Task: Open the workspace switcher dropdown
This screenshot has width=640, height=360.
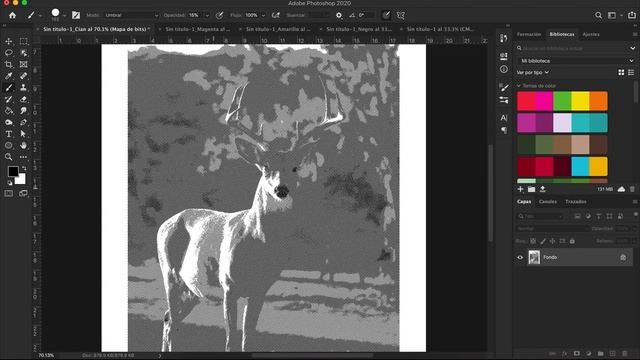Action: click(613, 15)
